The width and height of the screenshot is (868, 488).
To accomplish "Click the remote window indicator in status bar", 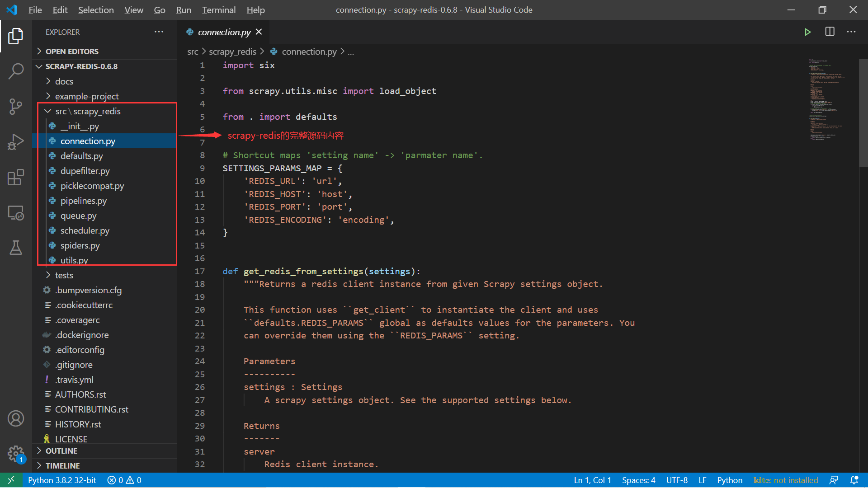I will (11, 480).
